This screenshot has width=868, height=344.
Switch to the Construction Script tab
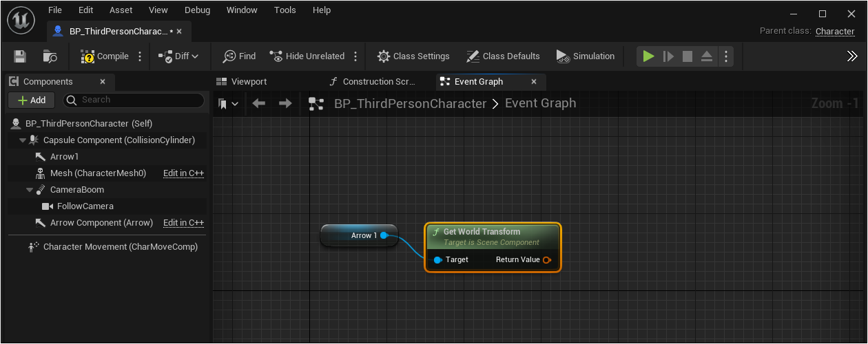(x=372, y=81)
